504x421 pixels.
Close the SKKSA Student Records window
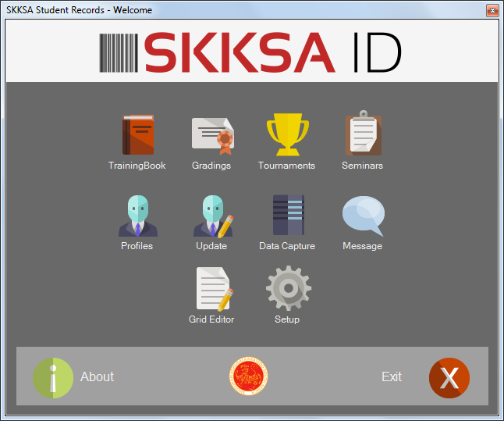click(492, 10)
